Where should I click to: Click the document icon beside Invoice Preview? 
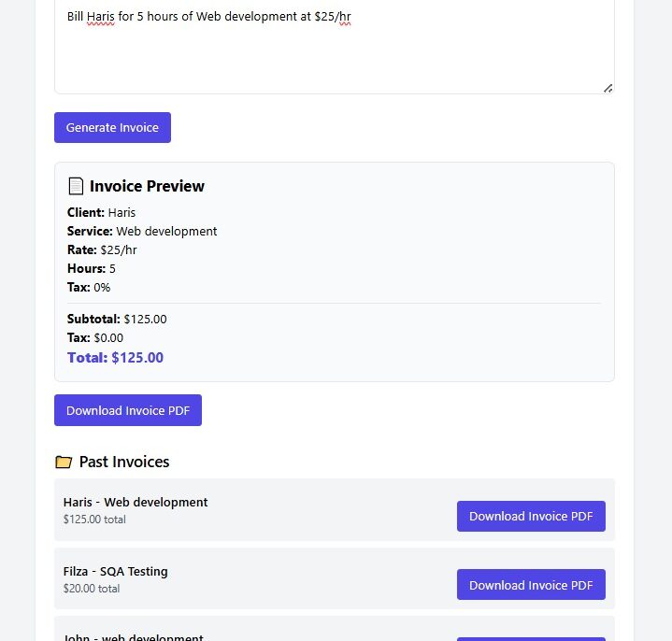pos(76,186)
